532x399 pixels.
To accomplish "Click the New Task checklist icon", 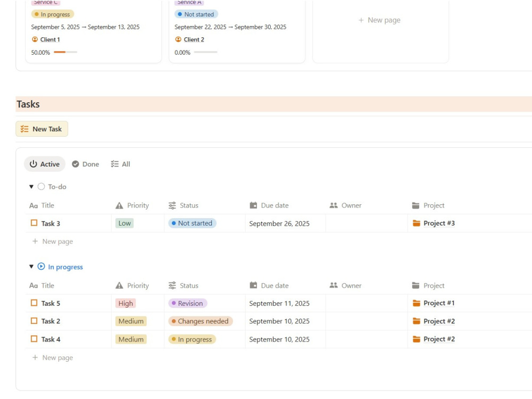I will 24,129.
